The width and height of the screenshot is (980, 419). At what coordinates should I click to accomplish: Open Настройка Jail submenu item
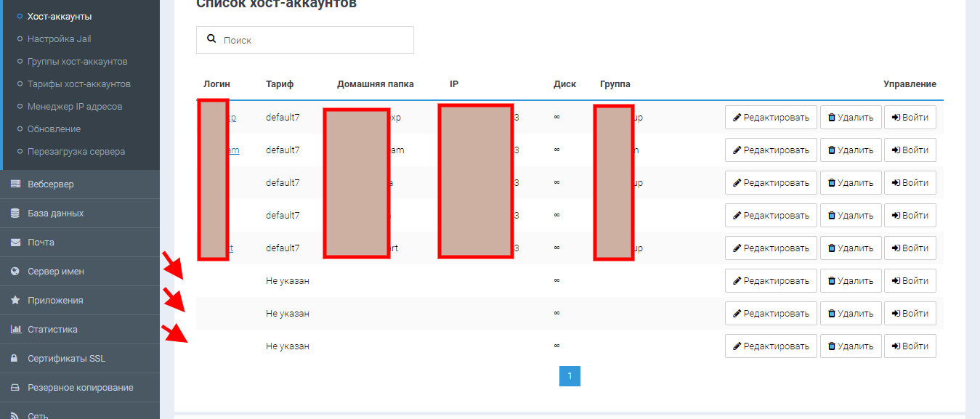(59, 38)
